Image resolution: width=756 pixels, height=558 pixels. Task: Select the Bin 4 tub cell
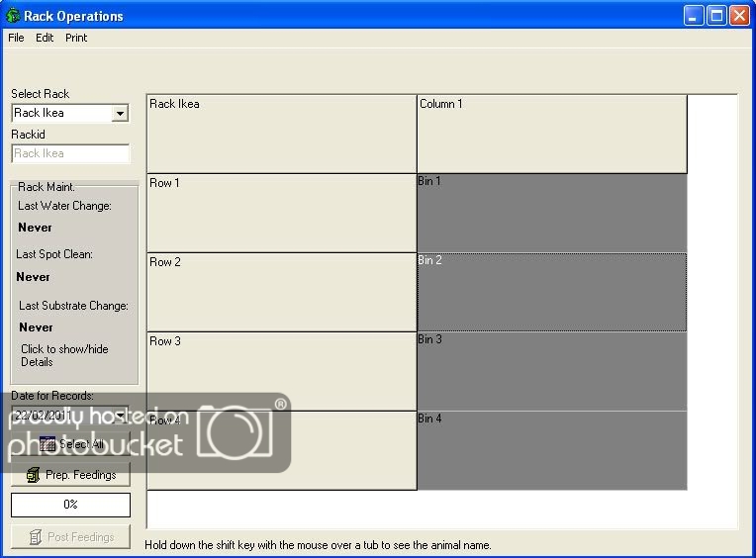pyautogui.click(x=551, y=450)
